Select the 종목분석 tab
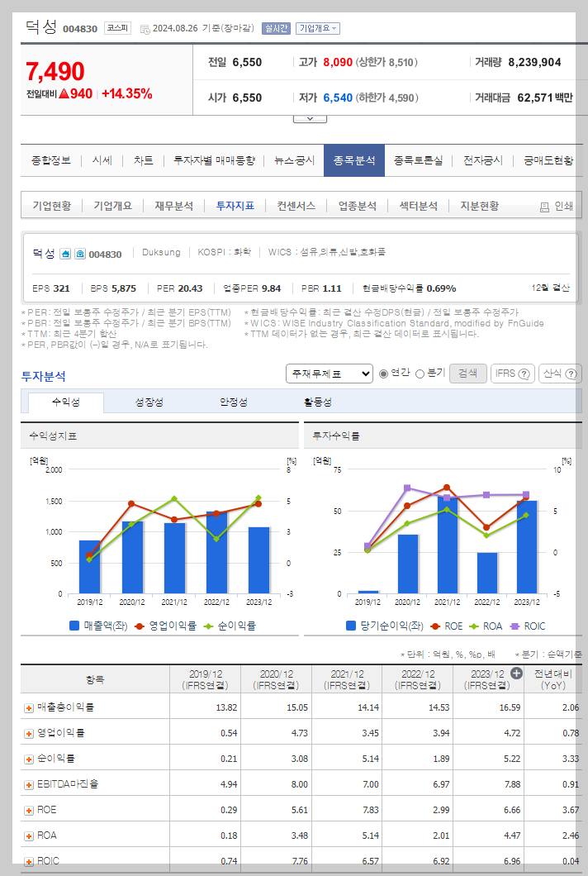 [x=354, y=160]
